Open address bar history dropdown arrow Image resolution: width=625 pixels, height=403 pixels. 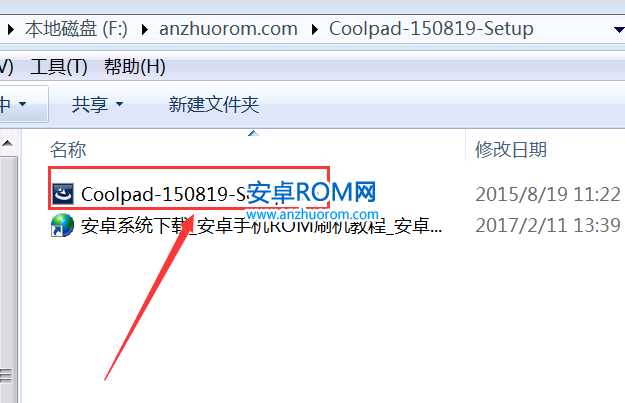click(619, 29)
